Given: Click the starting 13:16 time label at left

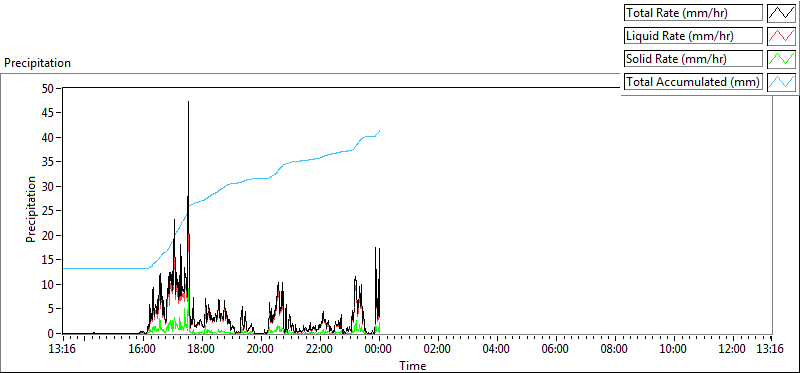Looking at the screenshot, I should point(63,349).
